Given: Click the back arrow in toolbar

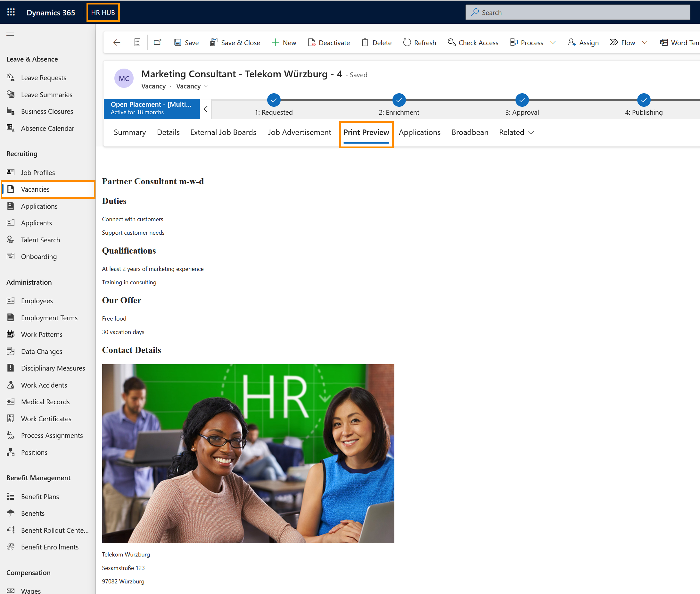Looking at the screenshot, I should 117,42.
